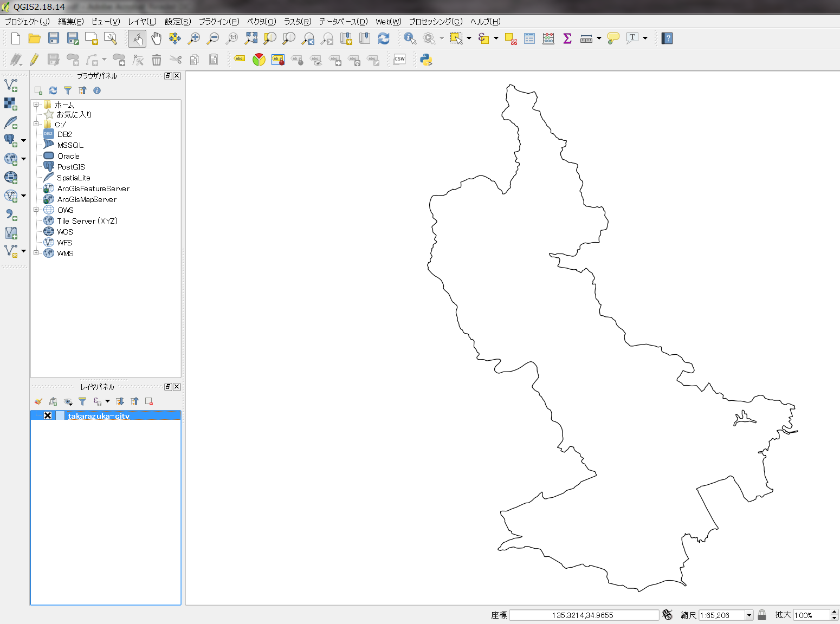Open the レイヤ menu
840x624 pixels.
[x=142, y=22]
